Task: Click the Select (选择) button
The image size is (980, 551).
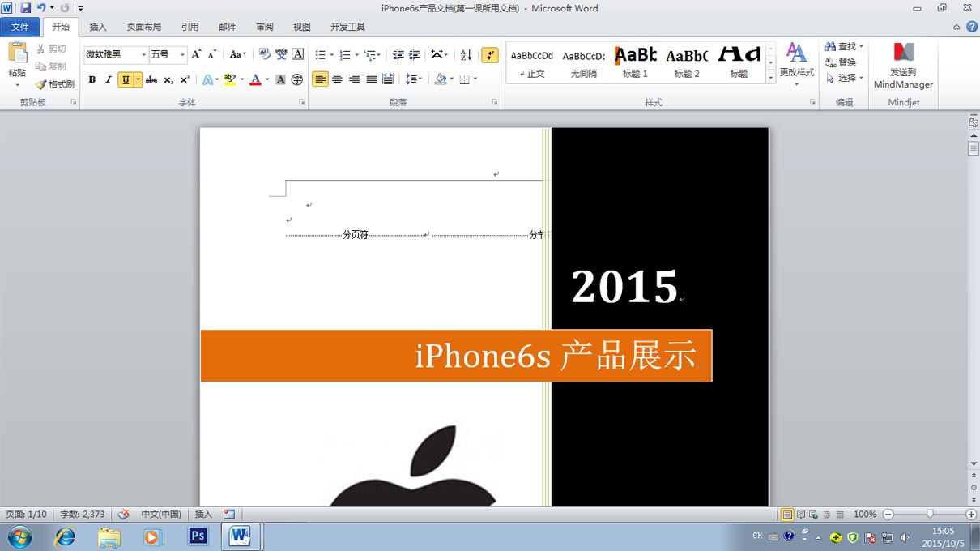Action: (844, 78)
